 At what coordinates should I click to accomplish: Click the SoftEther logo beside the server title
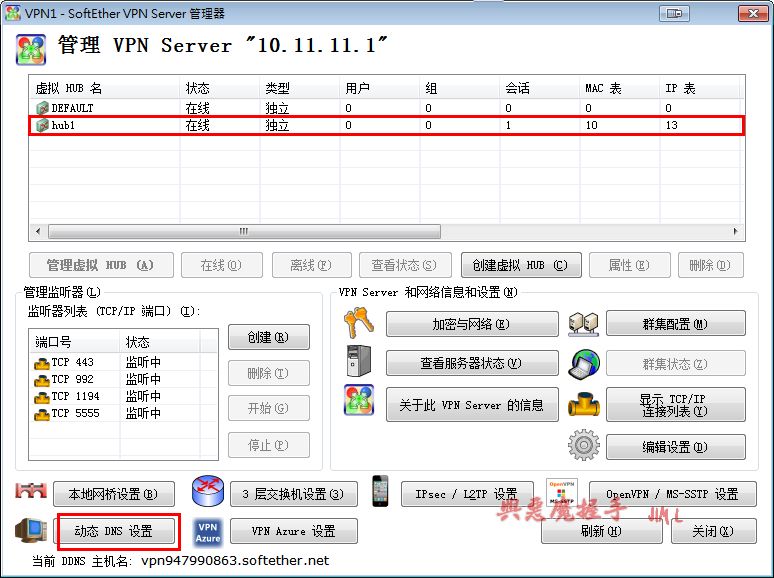[31, 49]
